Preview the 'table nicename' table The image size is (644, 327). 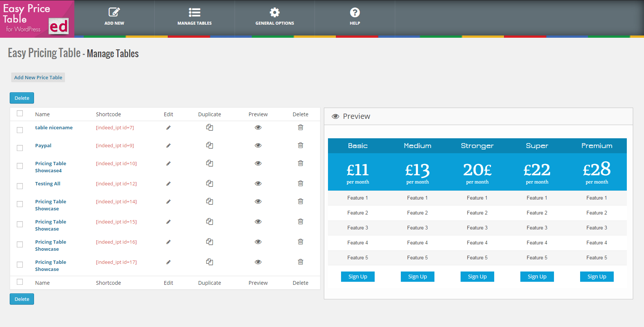[258, 127]
